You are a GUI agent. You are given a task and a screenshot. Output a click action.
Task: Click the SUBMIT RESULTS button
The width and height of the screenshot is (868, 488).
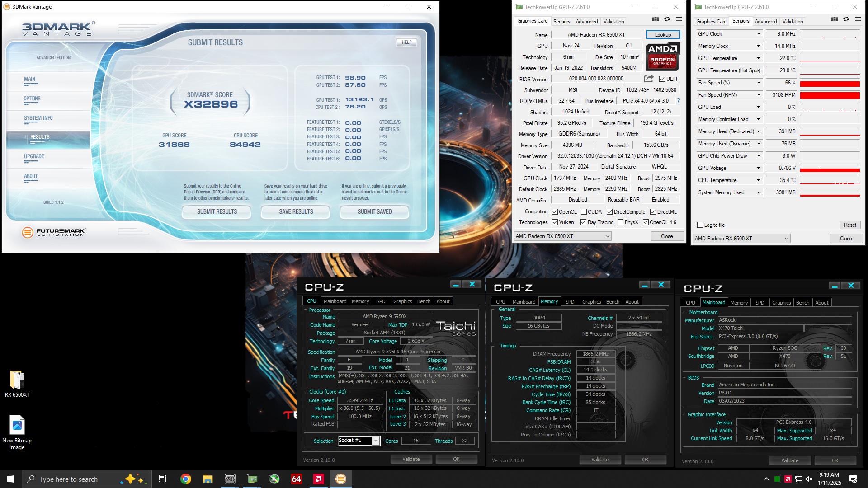pos(217,212)
